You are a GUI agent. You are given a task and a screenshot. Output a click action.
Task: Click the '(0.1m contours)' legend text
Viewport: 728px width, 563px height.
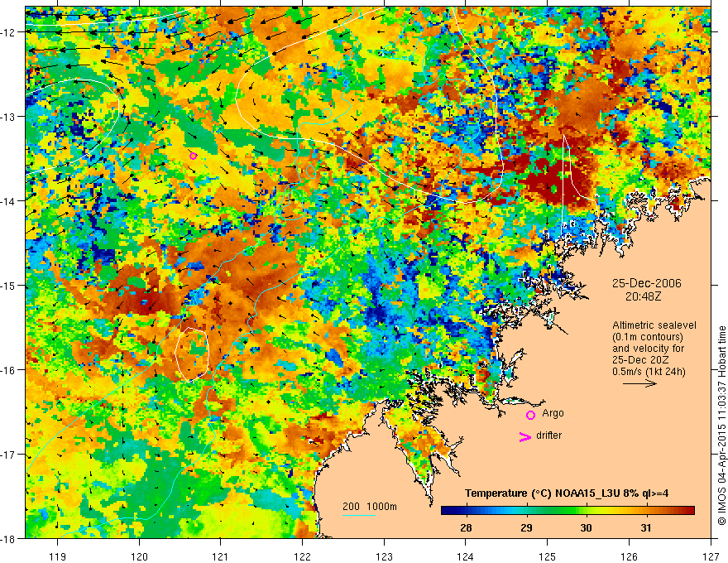tap(648, 337)
